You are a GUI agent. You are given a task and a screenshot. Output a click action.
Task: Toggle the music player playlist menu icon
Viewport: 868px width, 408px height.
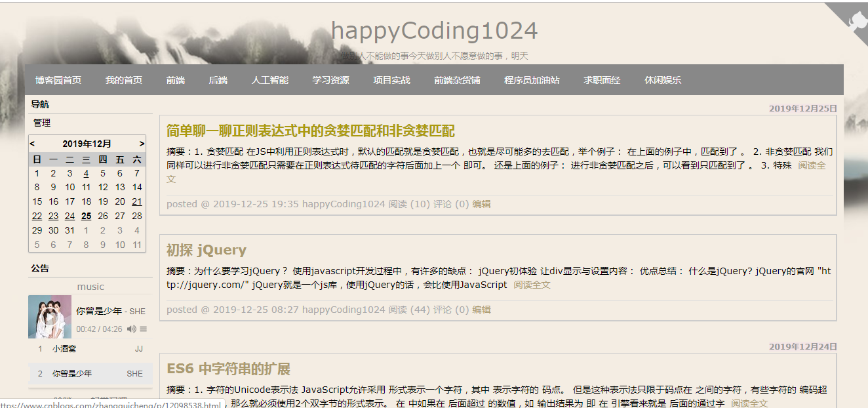pos(143,329)
